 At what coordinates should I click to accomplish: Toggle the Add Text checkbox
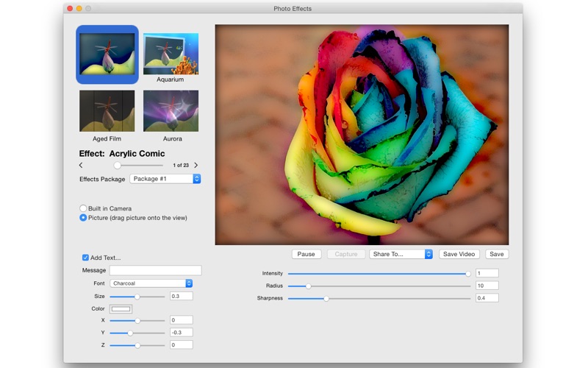coord(85,258)
